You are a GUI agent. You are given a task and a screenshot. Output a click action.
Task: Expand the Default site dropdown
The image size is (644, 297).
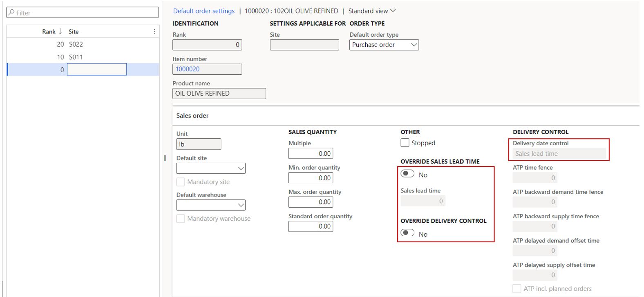[241, 168]
